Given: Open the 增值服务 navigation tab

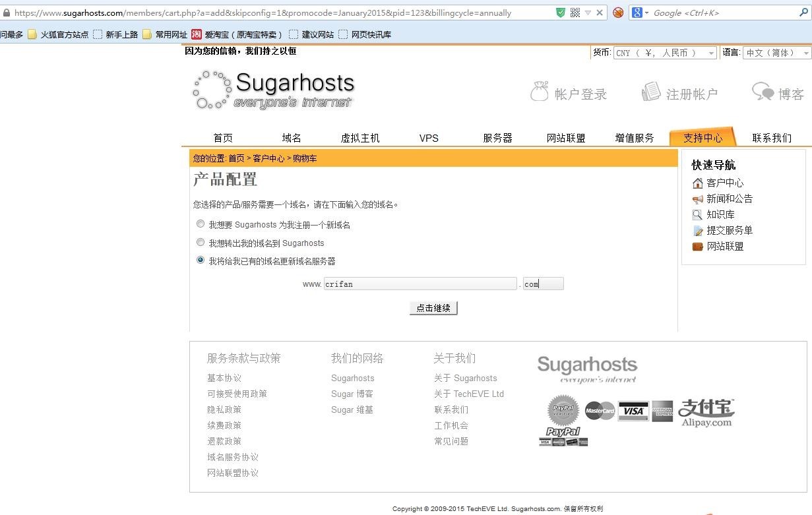Looking at the screenshot, I should (x=635, y=138).
